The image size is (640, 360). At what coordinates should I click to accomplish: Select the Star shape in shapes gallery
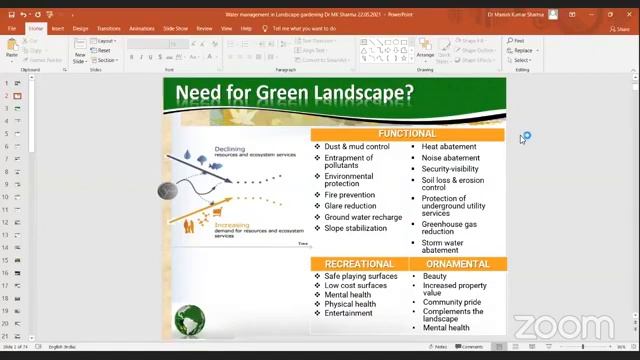point(404,58)
